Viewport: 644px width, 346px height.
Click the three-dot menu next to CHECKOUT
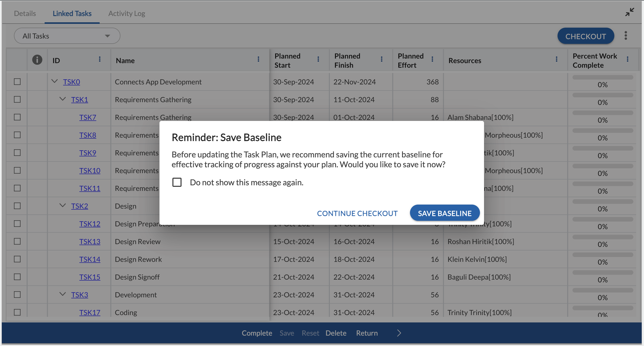[626, 35]
